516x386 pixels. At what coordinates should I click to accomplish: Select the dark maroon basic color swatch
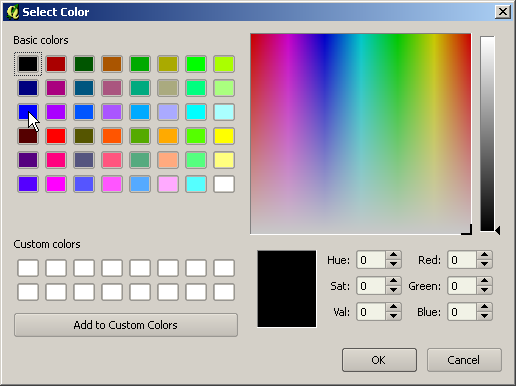28,136
